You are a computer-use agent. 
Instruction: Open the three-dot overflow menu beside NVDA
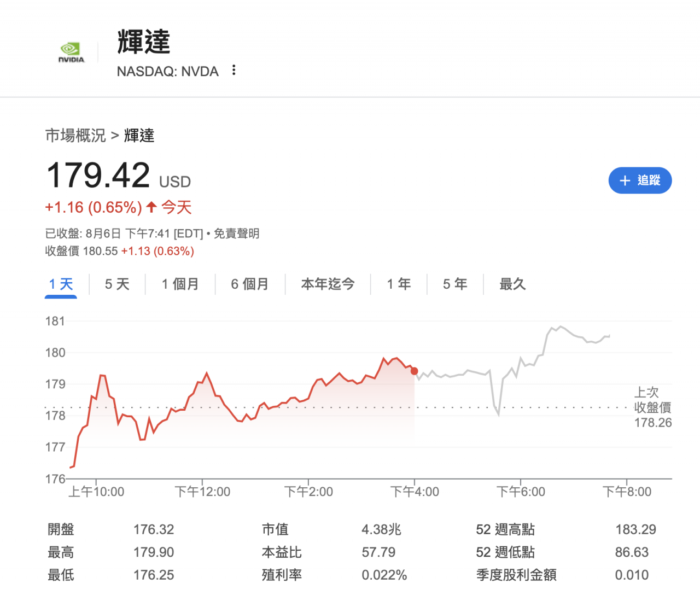[234, 70]
